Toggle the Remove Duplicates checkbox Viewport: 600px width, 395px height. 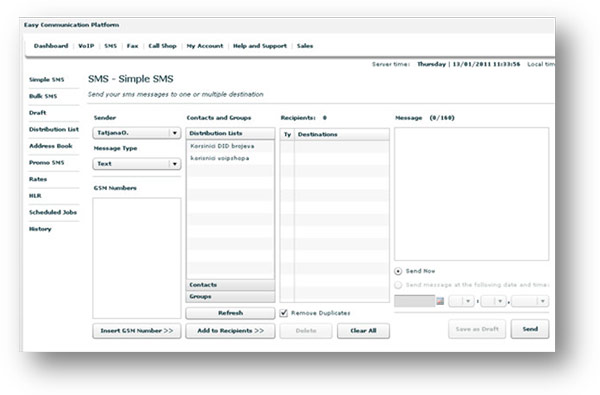point(284,313)
